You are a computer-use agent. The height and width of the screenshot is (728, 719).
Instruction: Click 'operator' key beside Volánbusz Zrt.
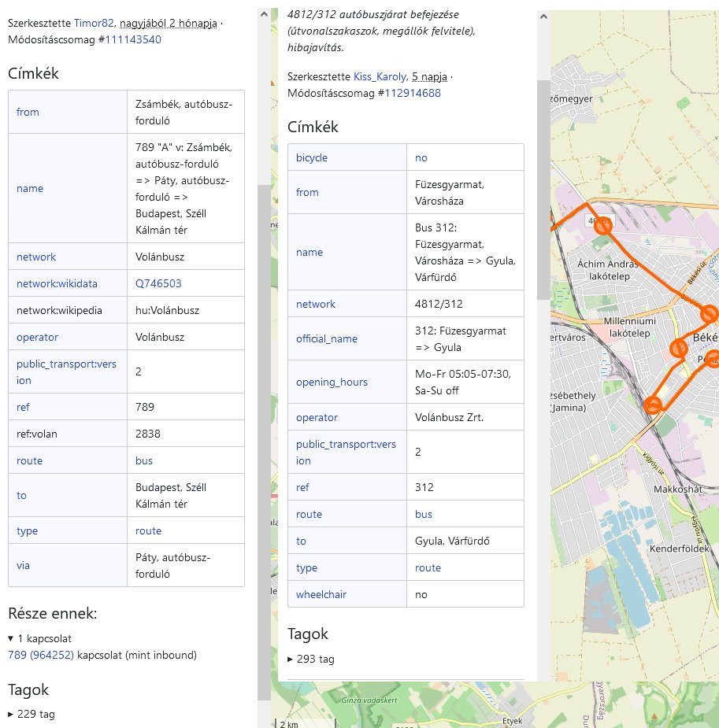(317, 417)
